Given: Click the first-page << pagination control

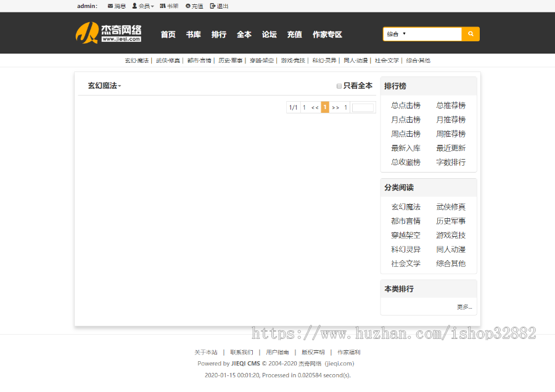Looking at the screenshot, I should point(314,107).
